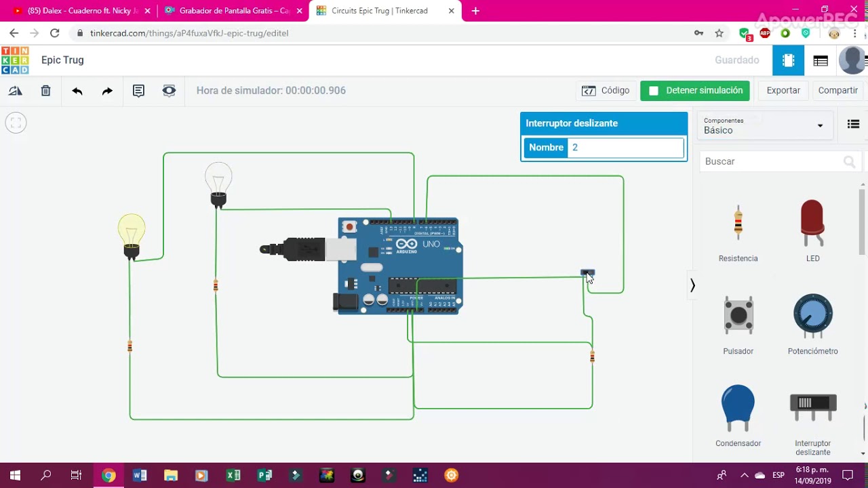Open Windows Start menu
Image resolution: width=868 pixels, height=488 pixels.
(15, 475)
